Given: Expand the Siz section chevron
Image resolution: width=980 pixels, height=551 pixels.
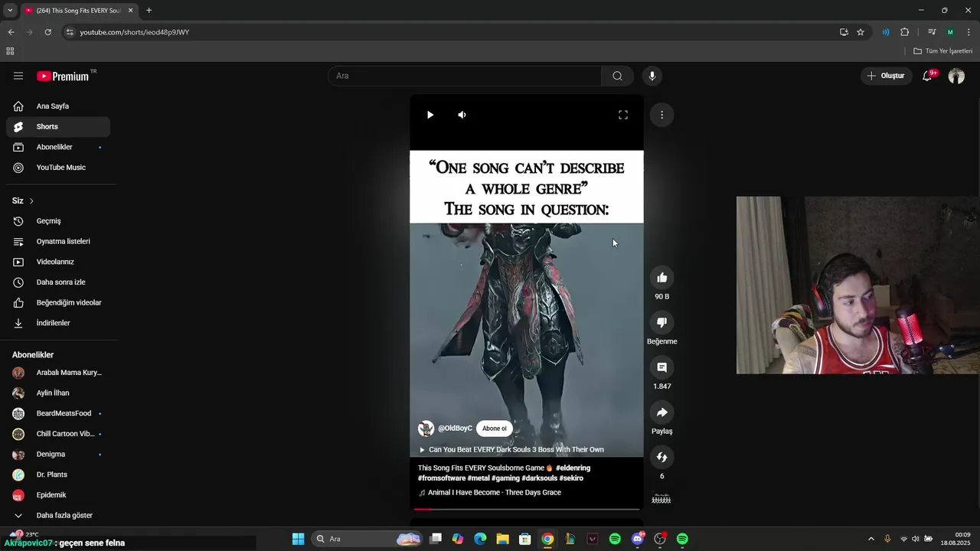Looking at the screenshot, I should coord(31,201).
